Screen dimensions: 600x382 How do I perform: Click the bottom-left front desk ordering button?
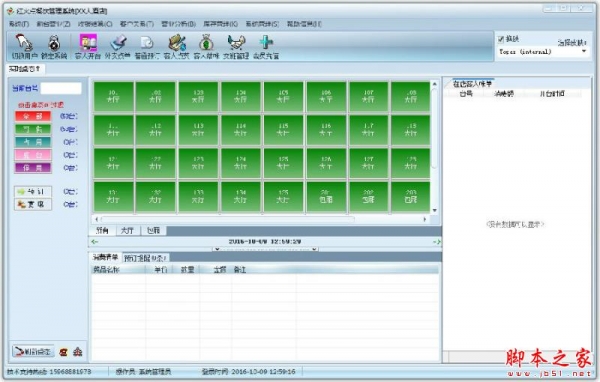coord(33,351)
